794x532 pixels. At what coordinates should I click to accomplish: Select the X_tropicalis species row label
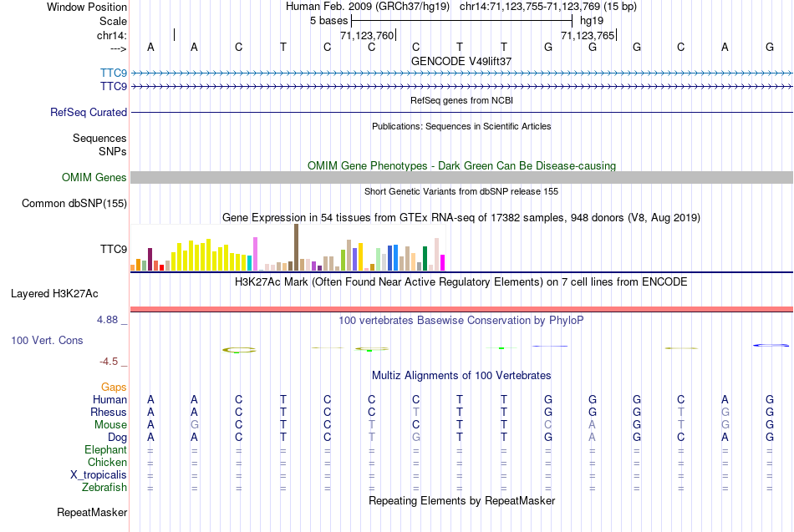tap(99, 475)
